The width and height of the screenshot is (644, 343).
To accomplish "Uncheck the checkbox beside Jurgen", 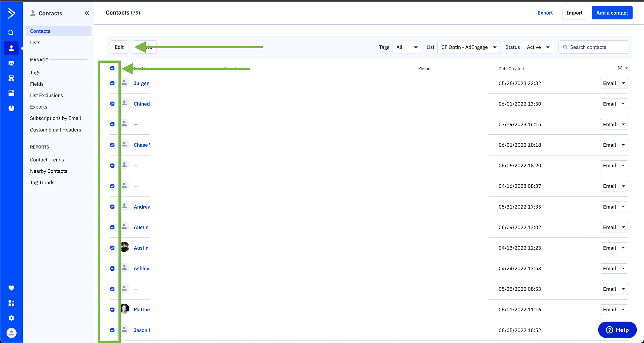I will click(112, 83).
